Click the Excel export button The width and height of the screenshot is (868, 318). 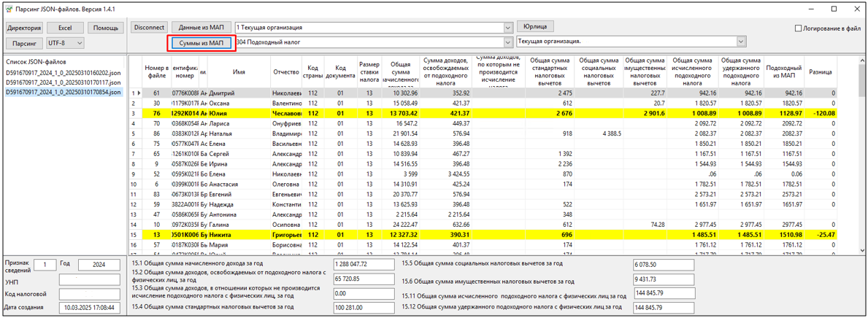click(x=65, y=28)
